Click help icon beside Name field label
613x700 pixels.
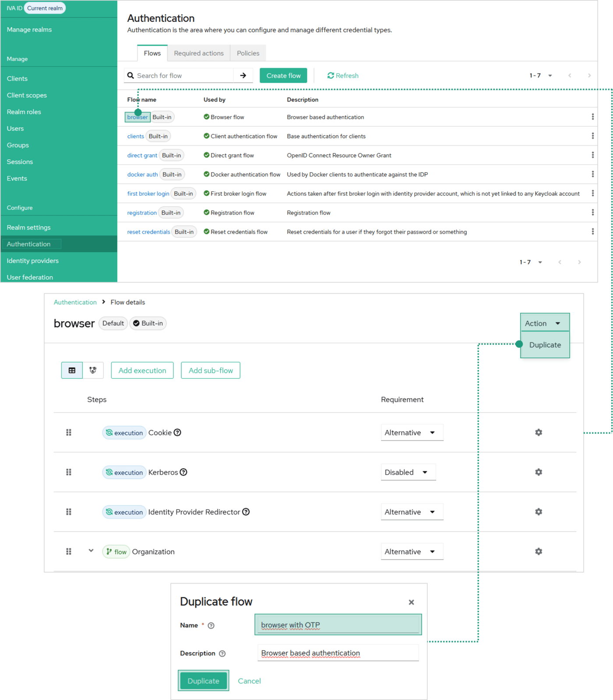211,626
